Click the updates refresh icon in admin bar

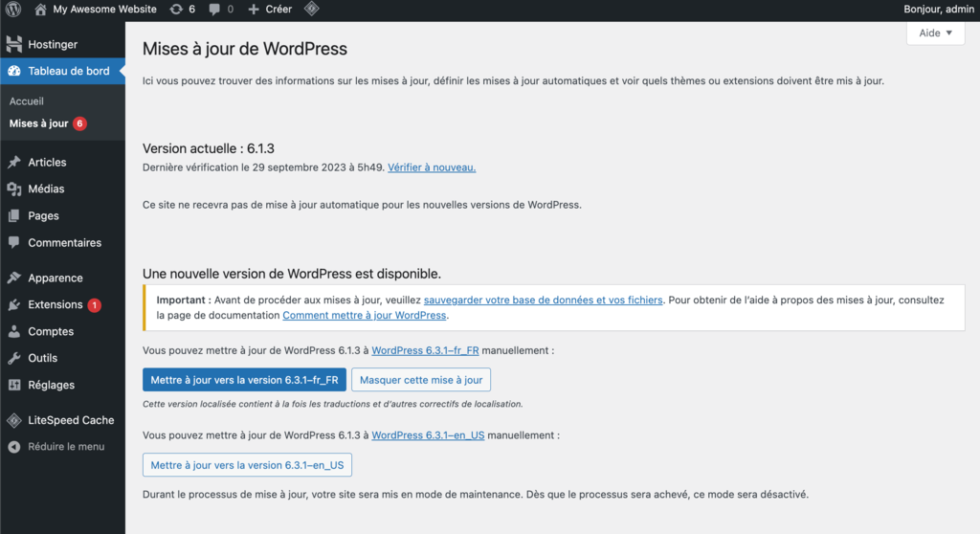[x=176, y=9]
